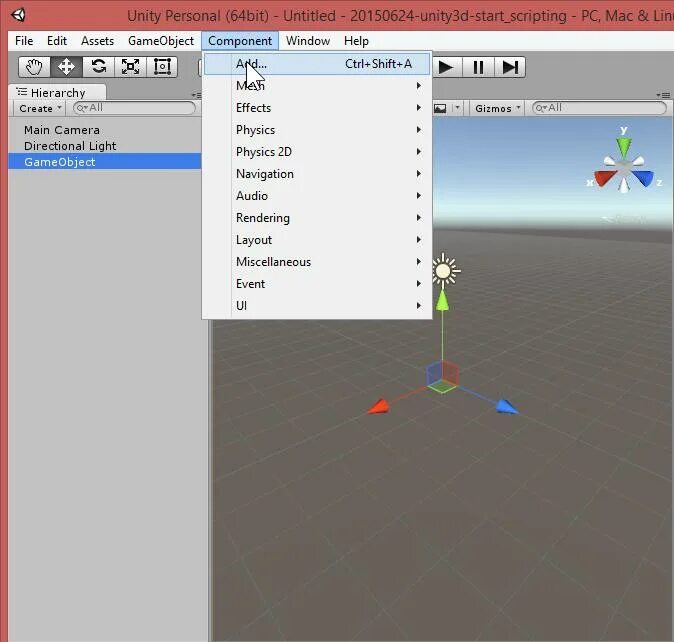Open the File menu

tap(24, 41)
